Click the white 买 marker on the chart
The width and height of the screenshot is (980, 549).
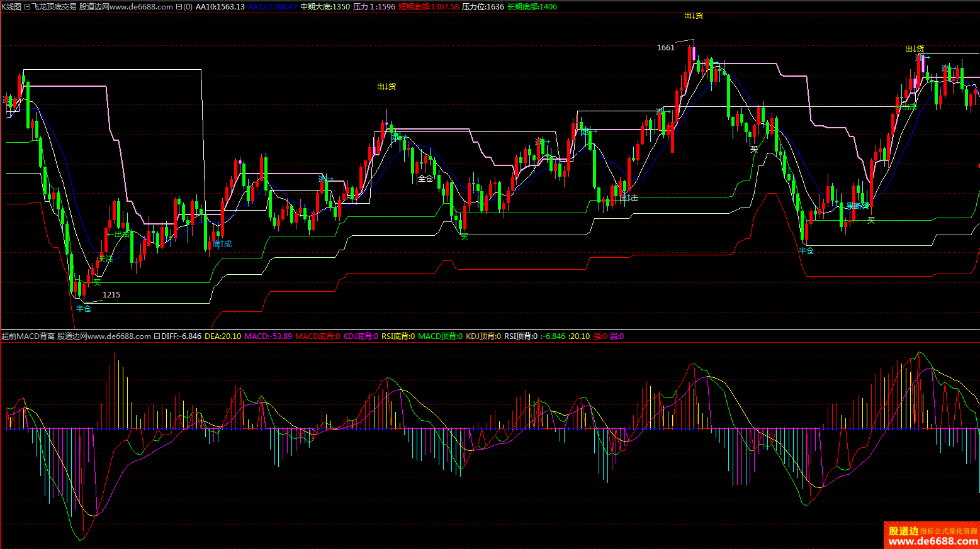tap(754, 149)
